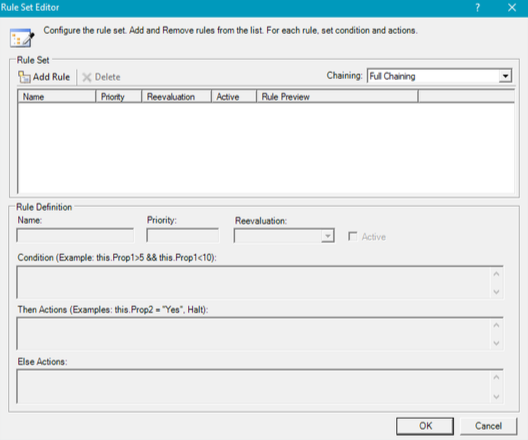The image size is (528, 440).
Task: Click inside the Condition text box
Action: [x=254, y=282]
